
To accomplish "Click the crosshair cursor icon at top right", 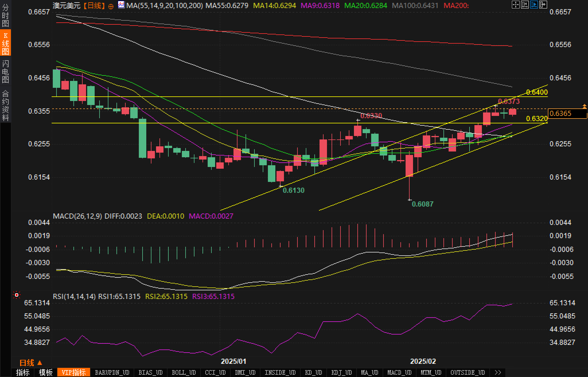I will (515, 5).
